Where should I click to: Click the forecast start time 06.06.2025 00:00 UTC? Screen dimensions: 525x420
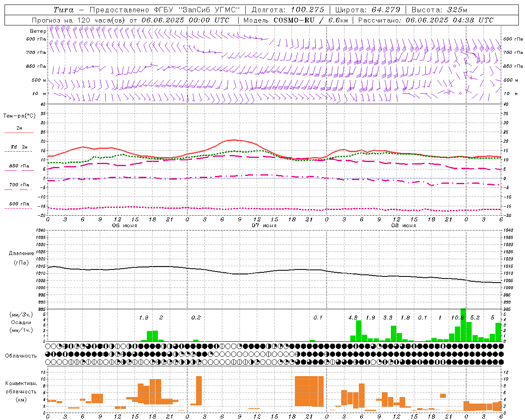[x=185, y=20]
